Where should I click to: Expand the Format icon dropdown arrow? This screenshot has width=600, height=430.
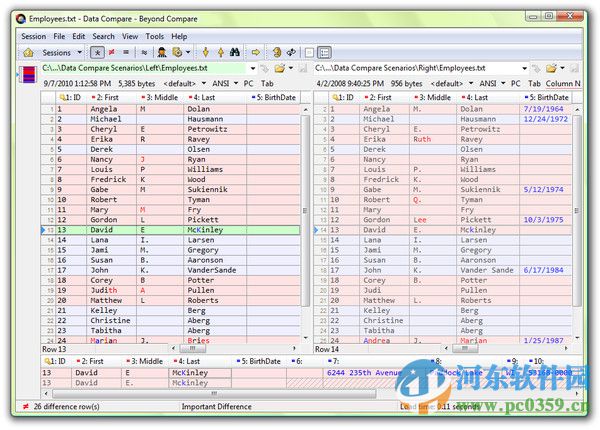click(x=188, y=52)
